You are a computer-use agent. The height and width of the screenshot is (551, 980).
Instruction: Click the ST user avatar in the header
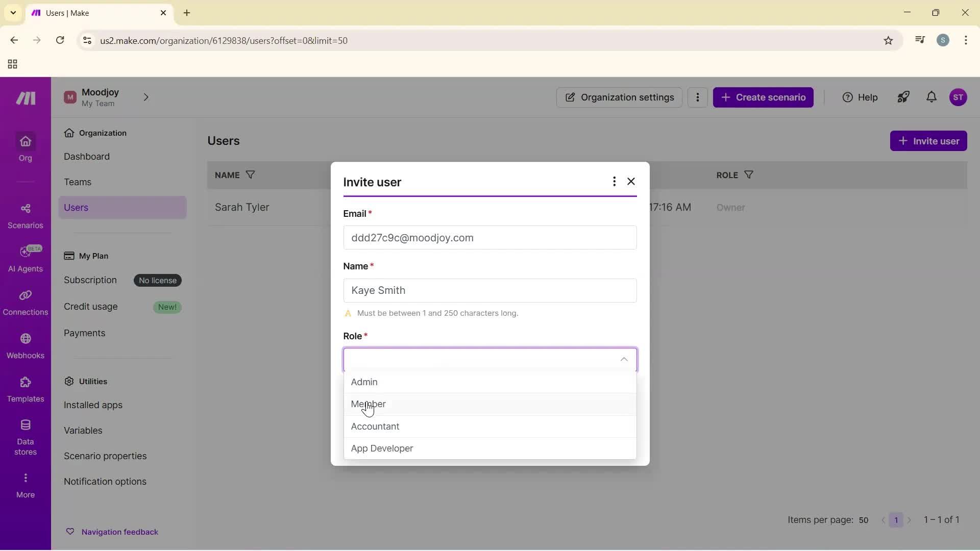click(x=959, y=97)
